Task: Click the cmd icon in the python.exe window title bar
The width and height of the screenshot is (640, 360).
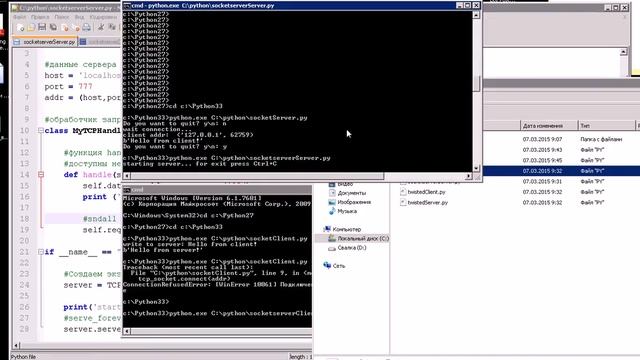Action: (127, 6)
